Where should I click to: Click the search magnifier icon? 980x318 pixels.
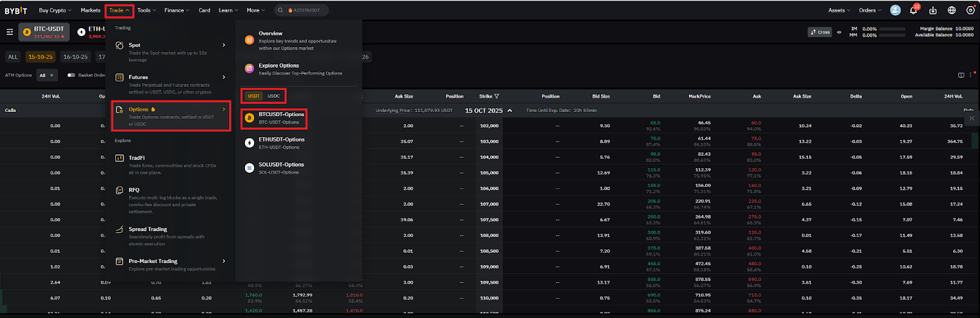281,10
